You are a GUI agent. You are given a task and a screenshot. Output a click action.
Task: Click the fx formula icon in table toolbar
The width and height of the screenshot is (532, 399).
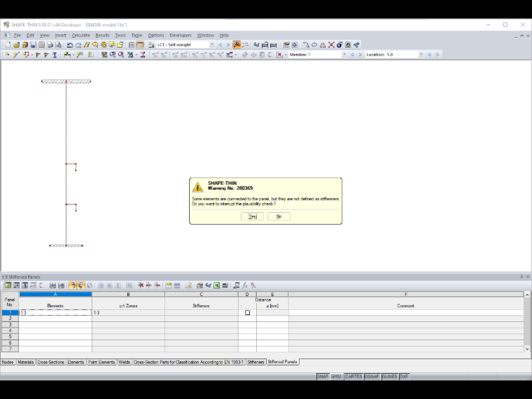[x=245, y=286]
